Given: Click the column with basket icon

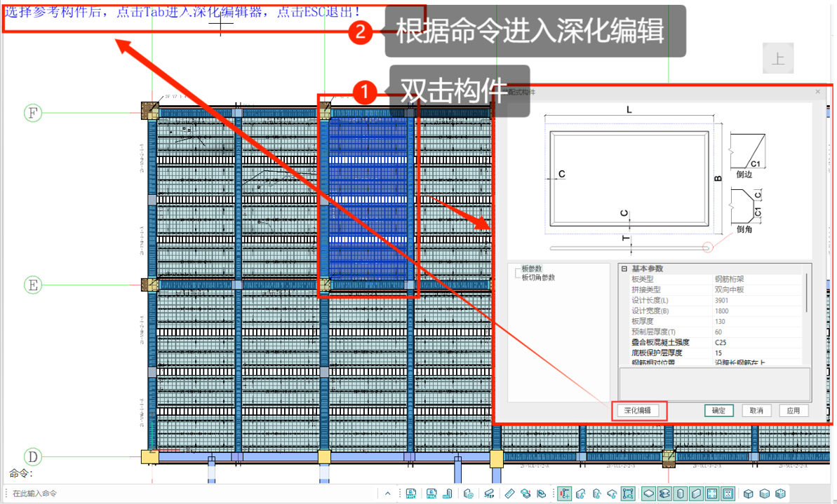Looking at the screenshot, I should coord(597,494).
